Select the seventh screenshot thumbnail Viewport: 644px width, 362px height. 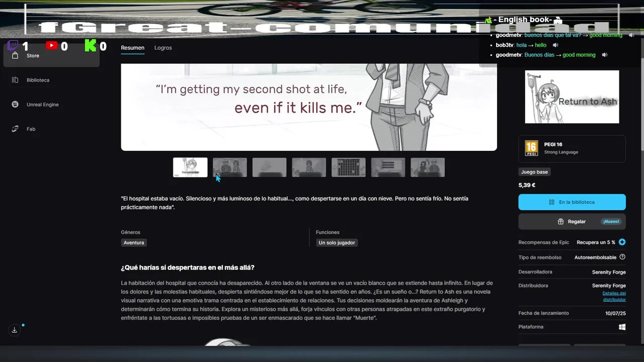click(428, 167)
